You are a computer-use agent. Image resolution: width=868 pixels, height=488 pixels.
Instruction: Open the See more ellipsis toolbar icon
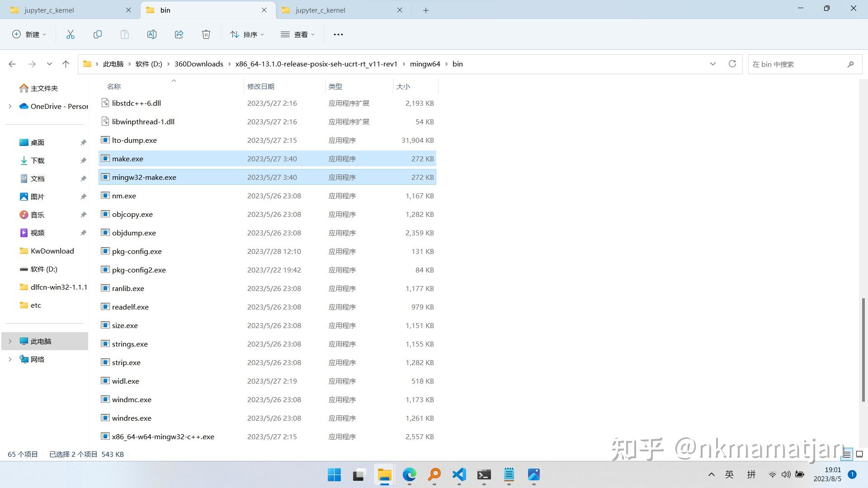coord(338,34)
